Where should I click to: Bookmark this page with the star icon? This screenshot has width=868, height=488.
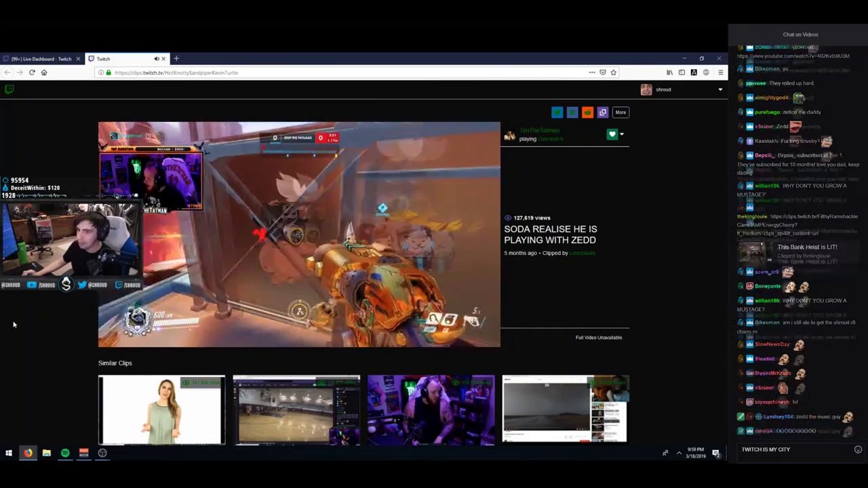tap(613, 73)
